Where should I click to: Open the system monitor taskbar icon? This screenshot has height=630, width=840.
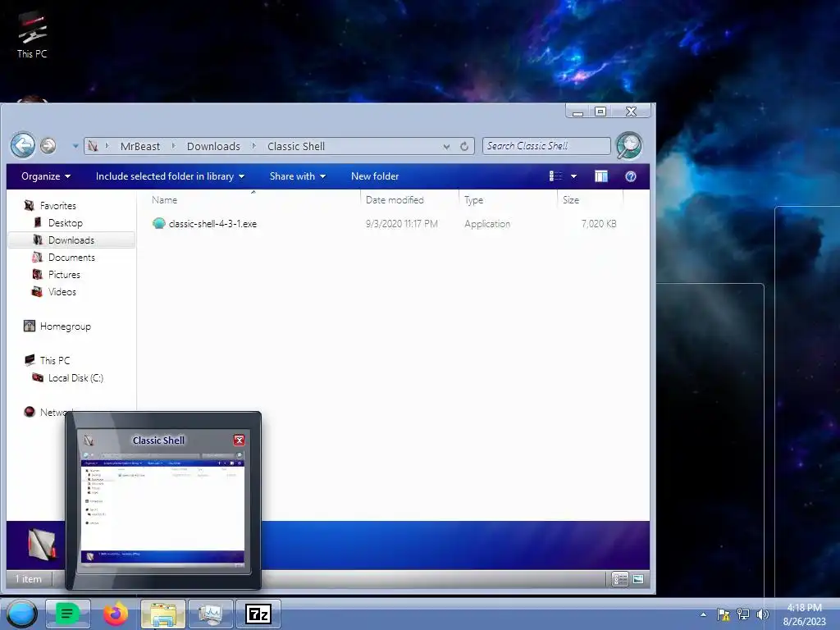(211, 614)
